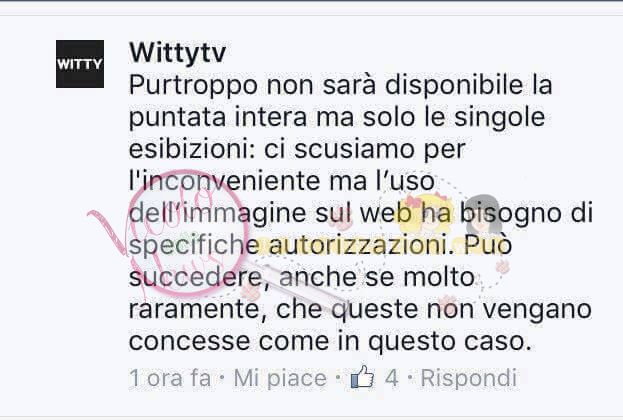Click the word succedere in comment
The width and height of the screenshot is (623, 420).
click(x=195, y=277)
